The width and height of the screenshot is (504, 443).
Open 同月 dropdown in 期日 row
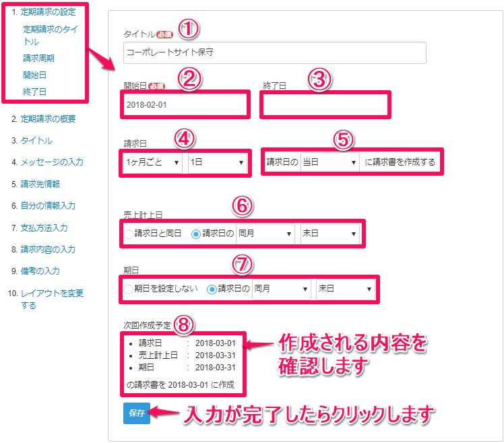pyautogui.click(x=281, y=289)
